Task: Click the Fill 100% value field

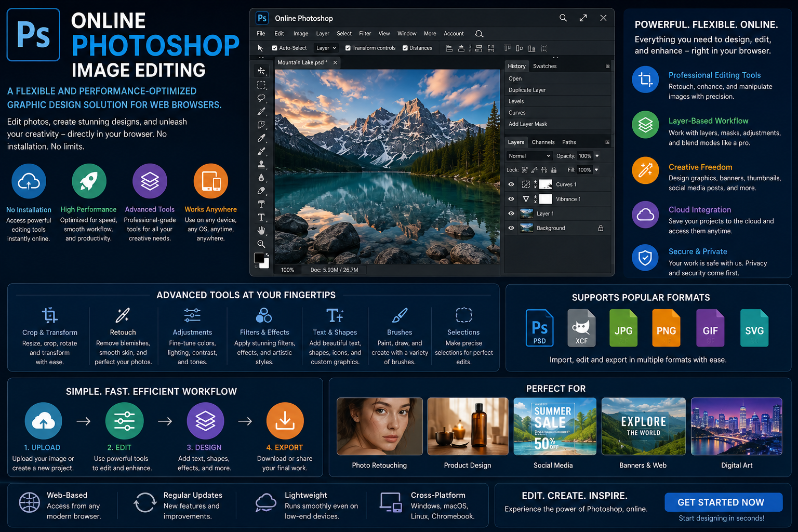Action: coord(584,170)
